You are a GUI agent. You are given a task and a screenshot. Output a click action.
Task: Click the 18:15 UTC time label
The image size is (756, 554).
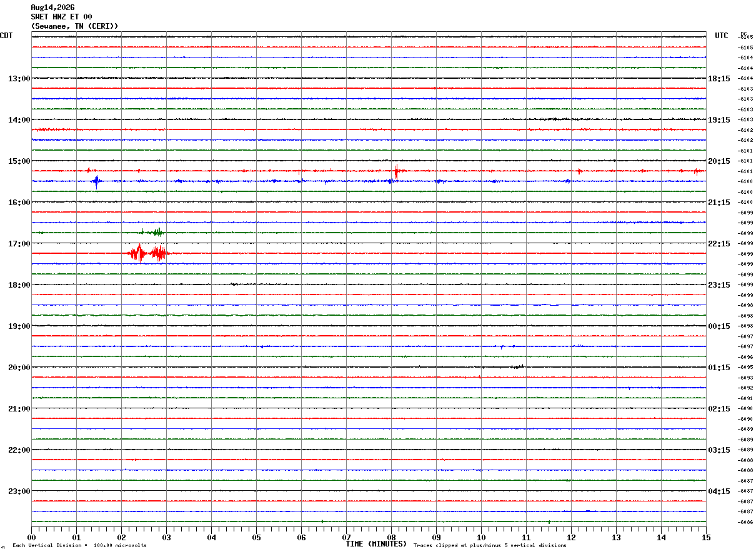pyautogui.click(x=719, y=79)
